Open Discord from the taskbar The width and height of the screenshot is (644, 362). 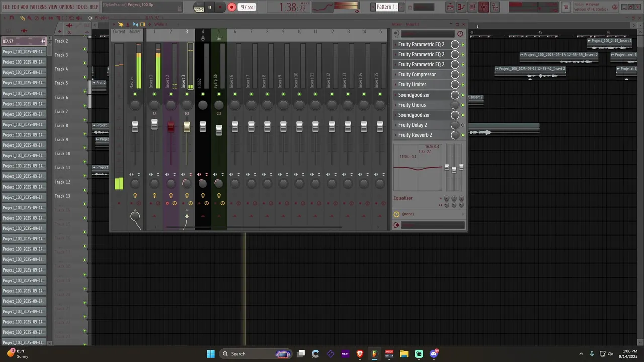tap(434, 354)
